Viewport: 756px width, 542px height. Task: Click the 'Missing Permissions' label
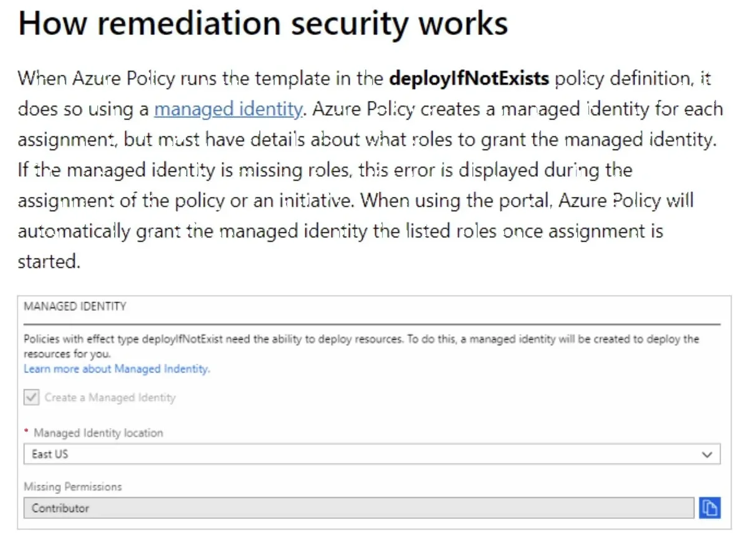[73, 487]
